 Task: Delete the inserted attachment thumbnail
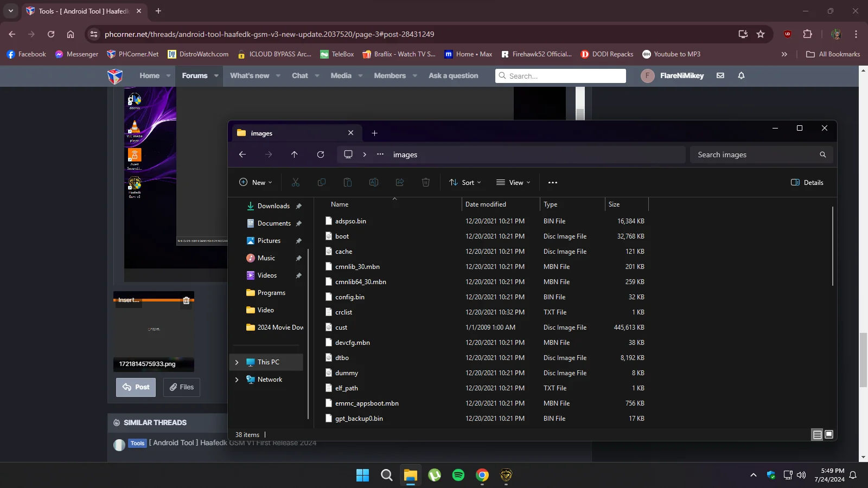[186, 300]
